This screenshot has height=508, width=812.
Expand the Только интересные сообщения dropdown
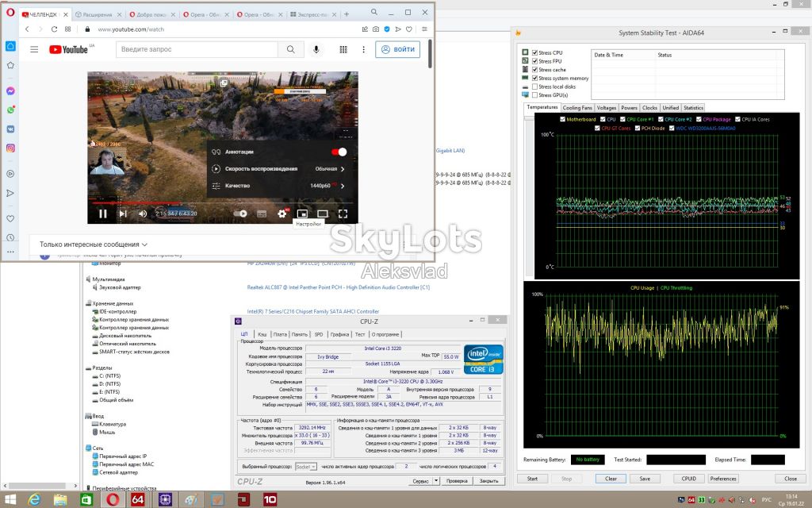94,244
